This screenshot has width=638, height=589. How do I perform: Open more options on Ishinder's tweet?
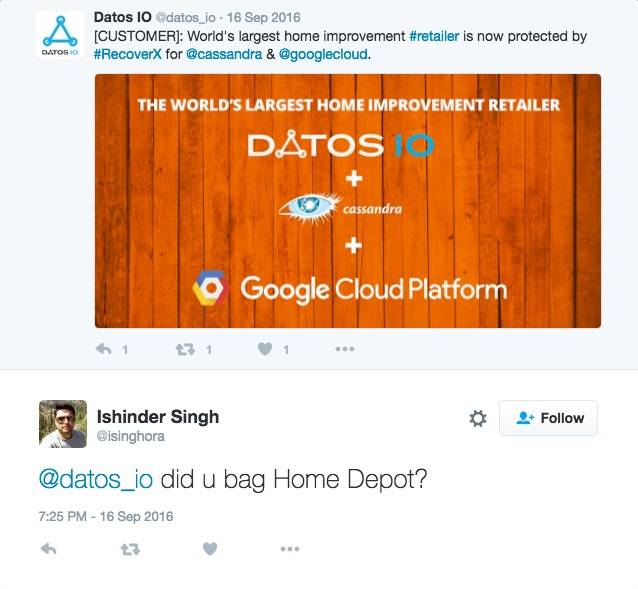click(x=289, y=548)
